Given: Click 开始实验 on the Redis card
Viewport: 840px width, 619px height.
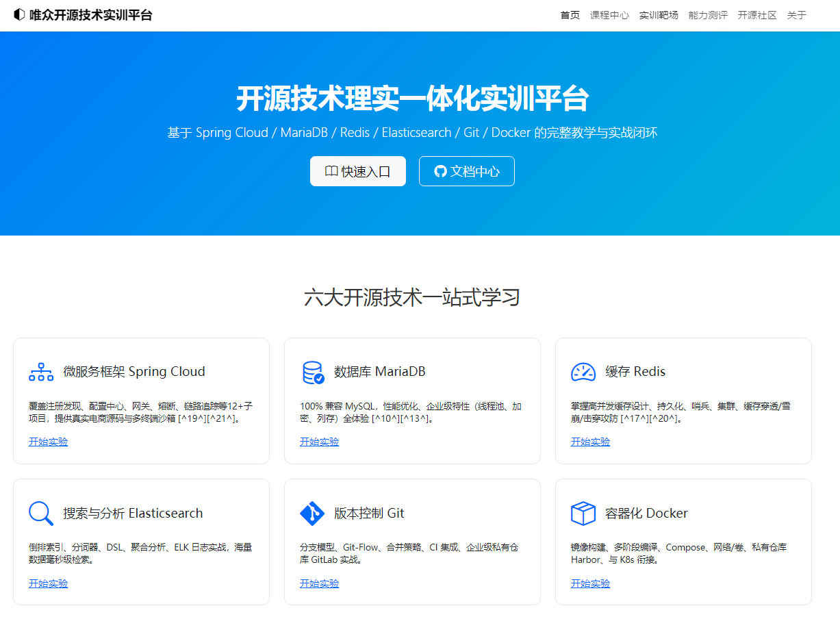Looking at the screenshot, I should (590, 442).
